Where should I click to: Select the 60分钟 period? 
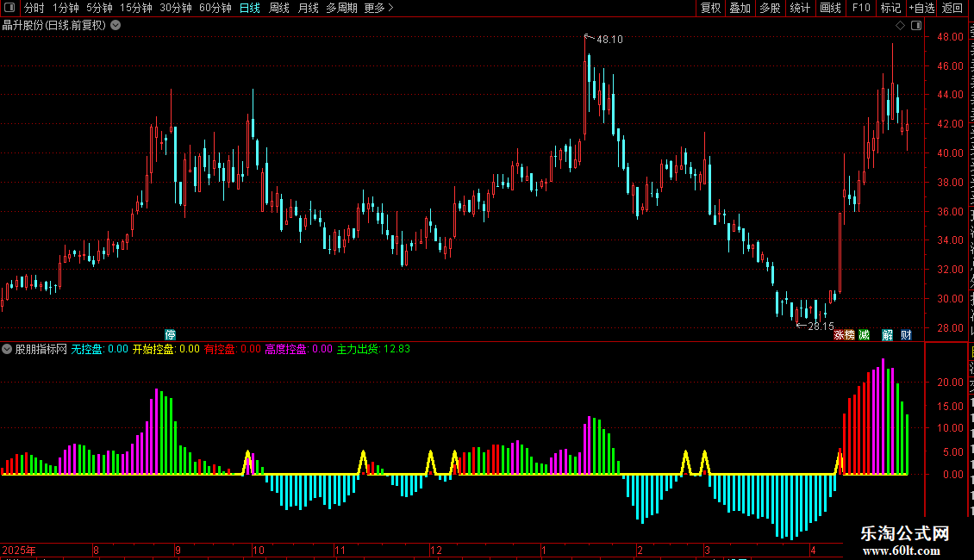[x=215, y=8]
